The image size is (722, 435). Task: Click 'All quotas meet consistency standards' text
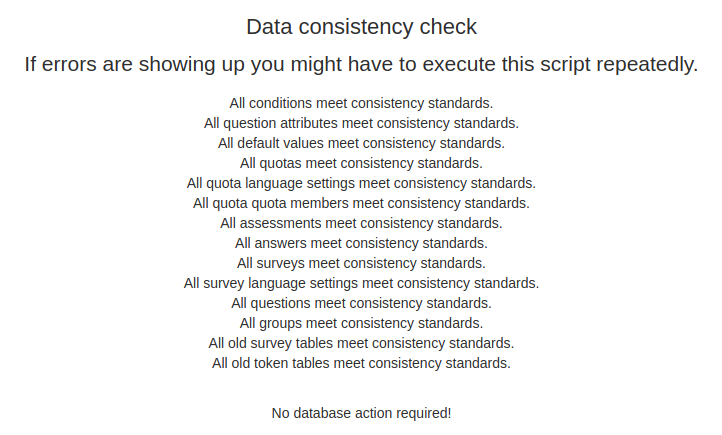pos(361,163)
